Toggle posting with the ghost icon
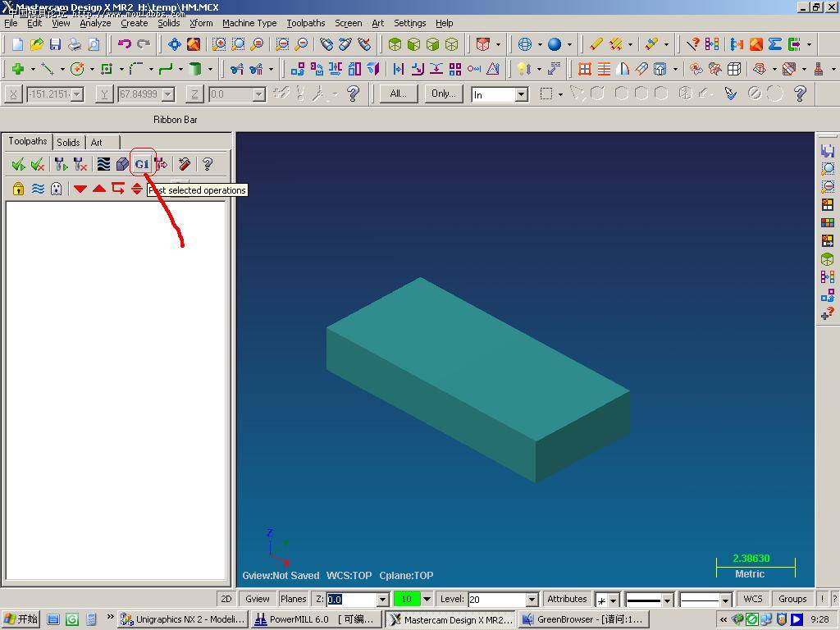This screenshot has width=840, height=630. tap(57, 189)
